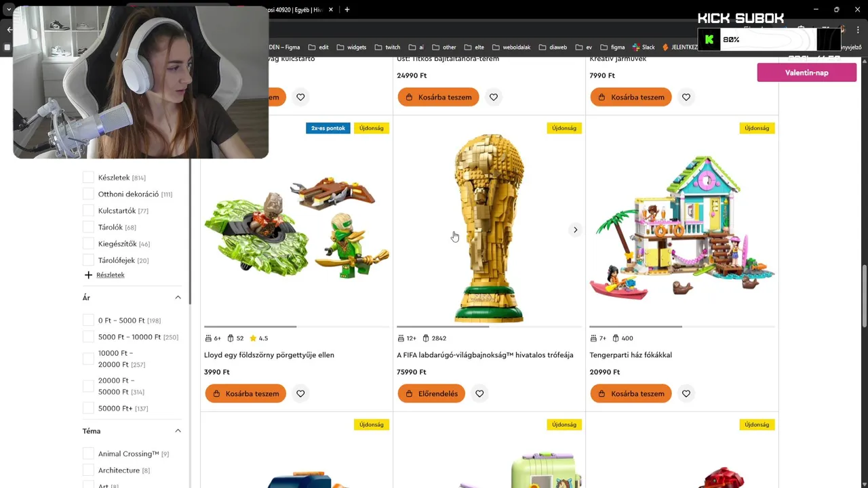
Task: Open the twitch bookmarks folder
Action: (x=387, y=47)
